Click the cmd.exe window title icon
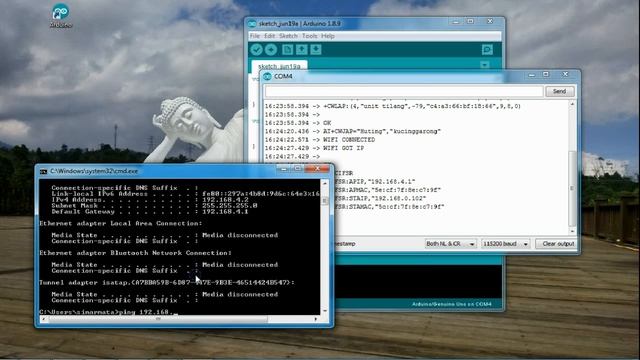Screen dimensions: 640x360 pyautogui.click(x=44, y=171)
